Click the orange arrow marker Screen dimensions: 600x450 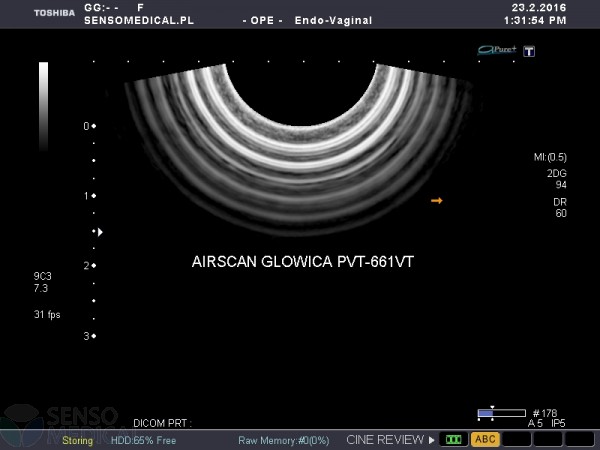pyautogui.click(x=436, y=201)
